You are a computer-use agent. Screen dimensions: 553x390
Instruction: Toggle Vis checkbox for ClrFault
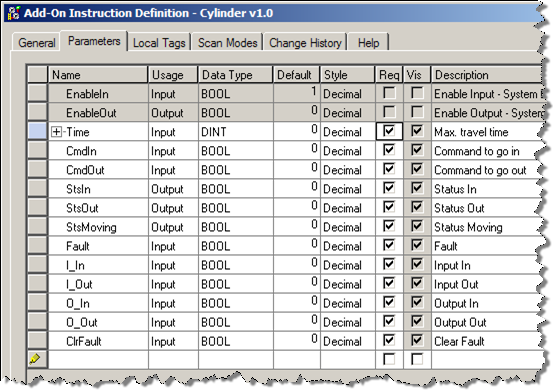tap(417, 341)
